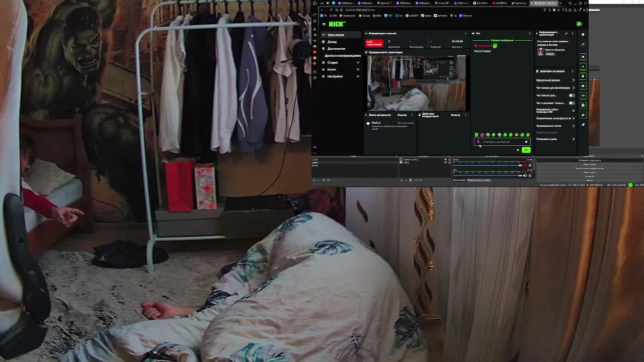This screenshot has height=362, width=644.
Task: Open chat panel options menu
Action: click(x=529, y=33)
